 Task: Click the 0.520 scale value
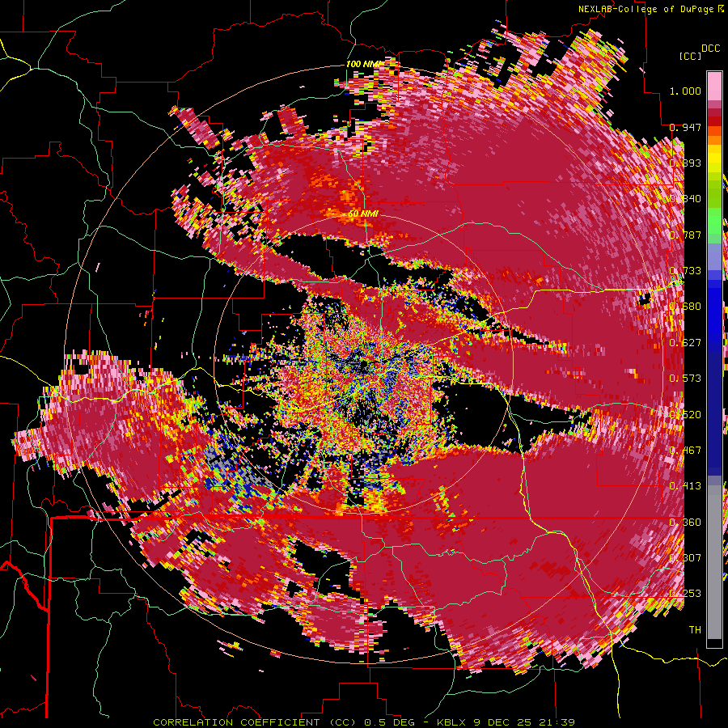[x=685, y=415]
